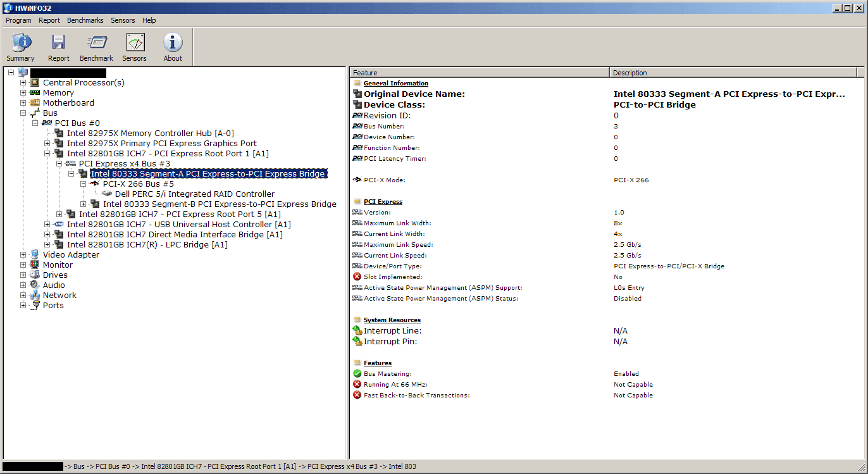Expand the Video Adapter node
This screenshot has height=474, width=868.
23,254
